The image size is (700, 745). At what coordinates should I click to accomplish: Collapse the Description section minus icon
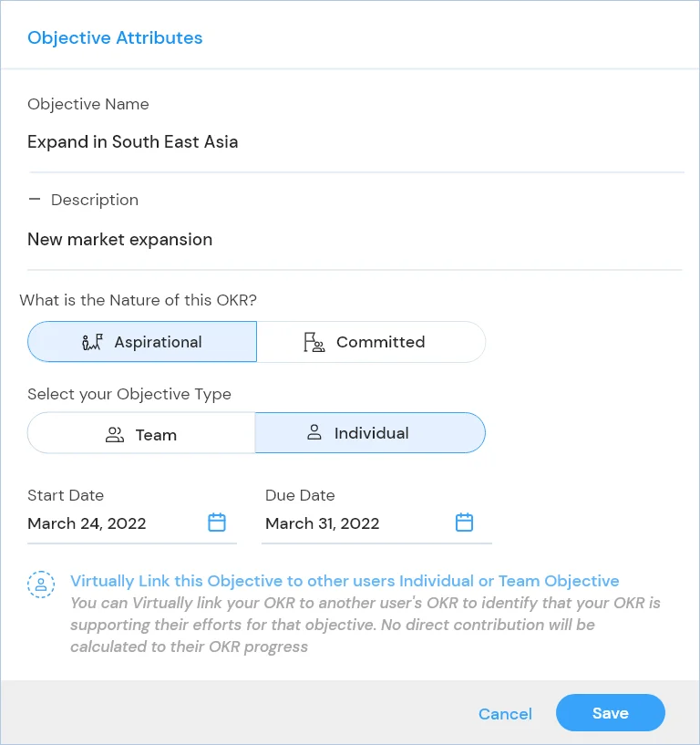35,199
